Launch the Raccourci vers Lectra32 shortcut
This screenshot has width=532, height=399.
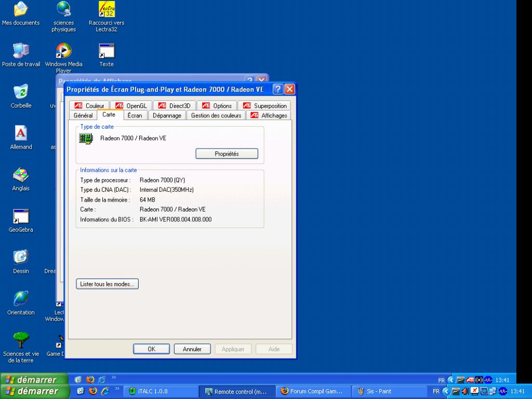[107, 17]
